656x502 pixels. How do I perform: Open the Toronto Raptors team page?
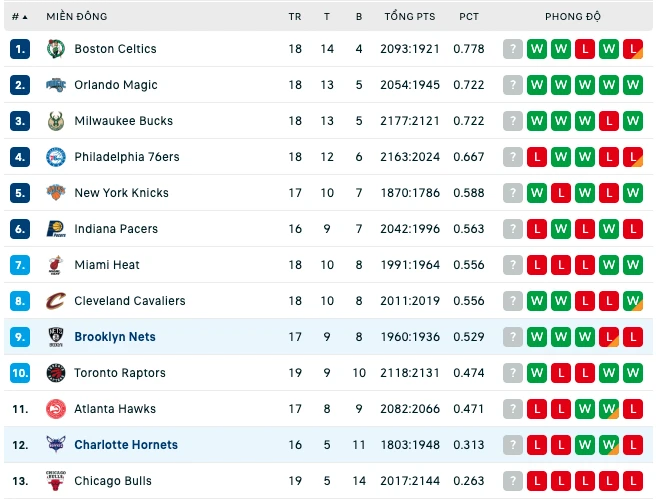pos(120,373)
